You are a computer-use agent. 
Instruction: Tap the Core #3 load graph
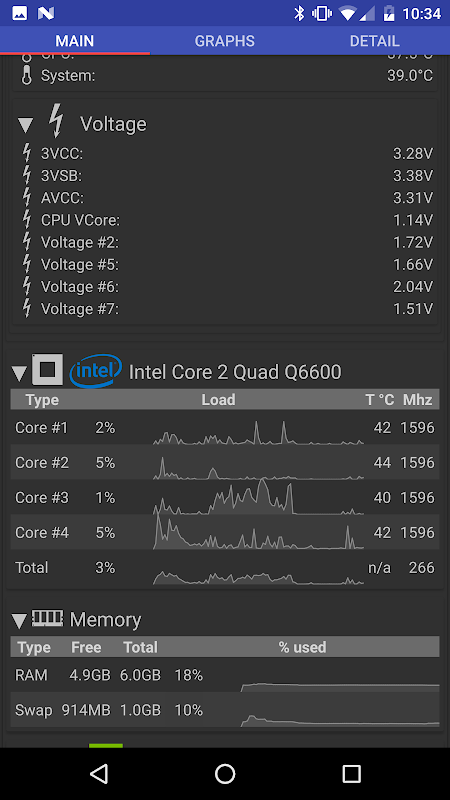tap(258, 497)
